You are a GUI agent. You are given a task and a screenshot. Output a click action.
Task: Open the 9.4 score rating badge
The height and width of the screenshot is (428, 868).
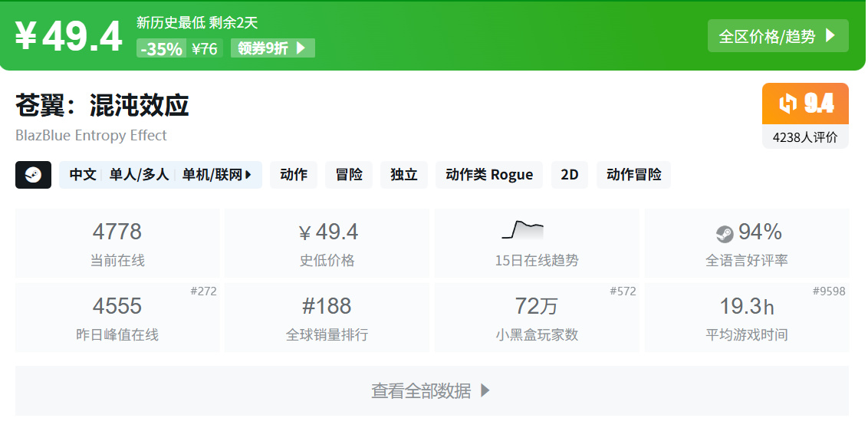(x=805, y=104)
